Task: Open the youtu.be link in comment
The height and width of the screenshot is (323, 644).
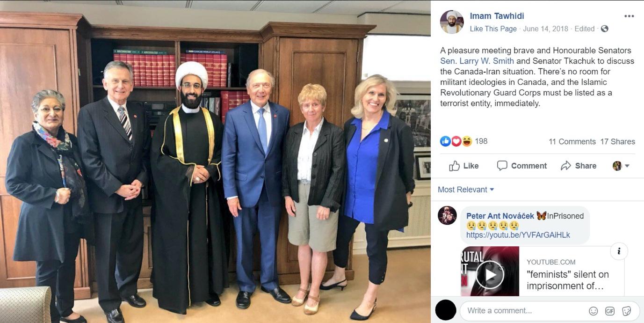Action: click(518, 235)
